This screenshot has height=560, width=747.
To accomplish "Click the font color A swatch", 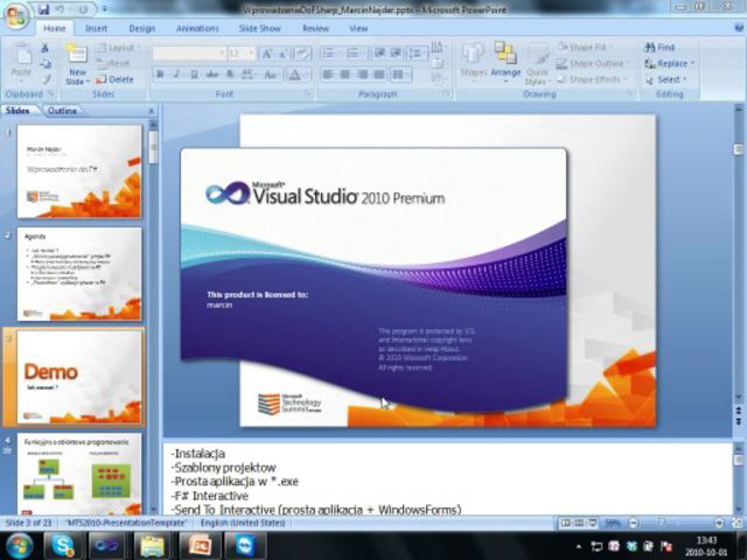I will pos(295,74).
